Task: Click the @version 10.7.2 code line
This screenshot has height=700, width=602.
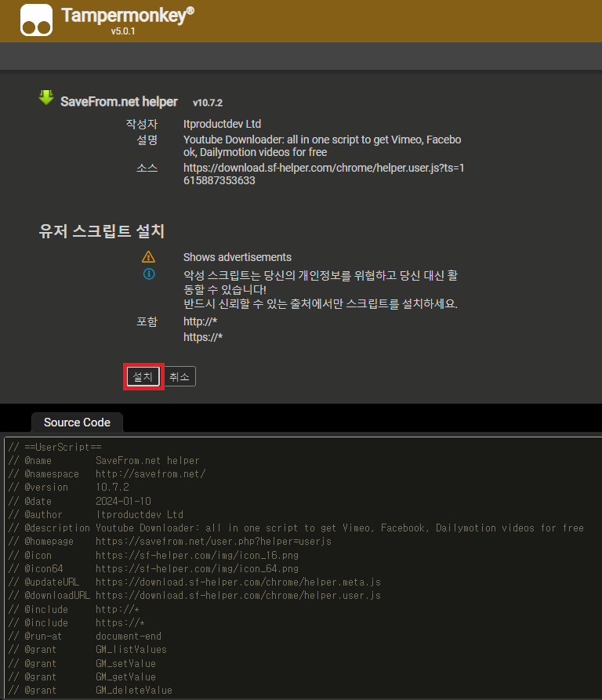Action: 69,487
